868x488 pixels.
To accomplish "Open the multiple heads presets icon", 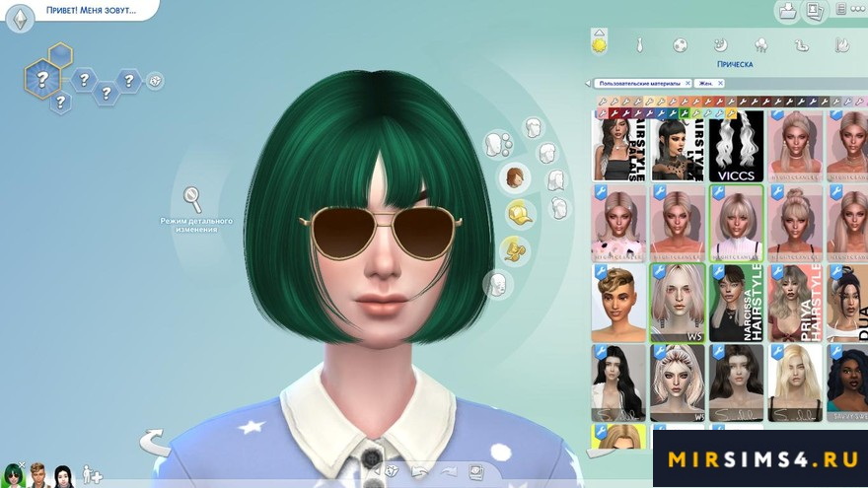I will coord(498,144).
